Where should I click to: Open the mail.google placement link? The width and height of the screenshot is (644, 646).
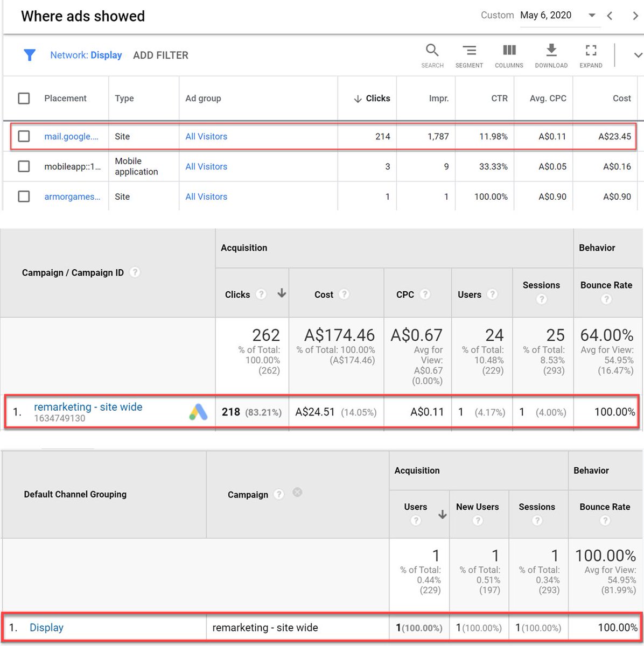pos(72,137)
